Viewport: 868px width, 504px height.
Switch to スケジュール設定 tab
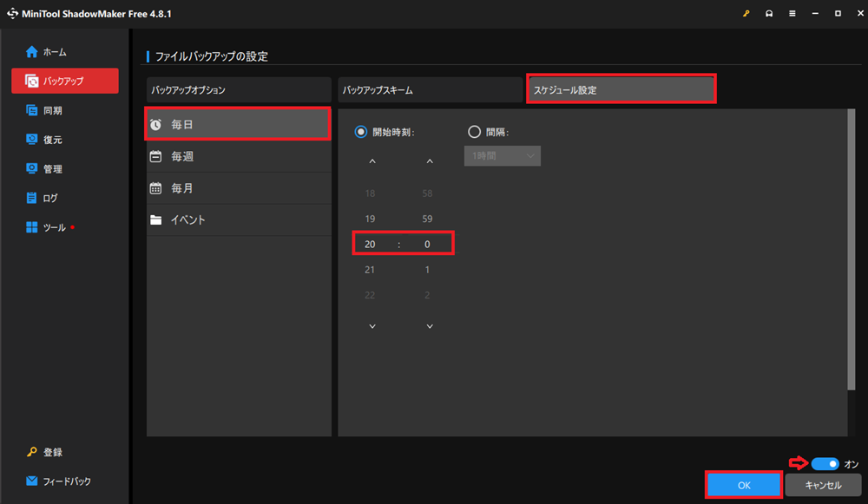click(621, 90)
